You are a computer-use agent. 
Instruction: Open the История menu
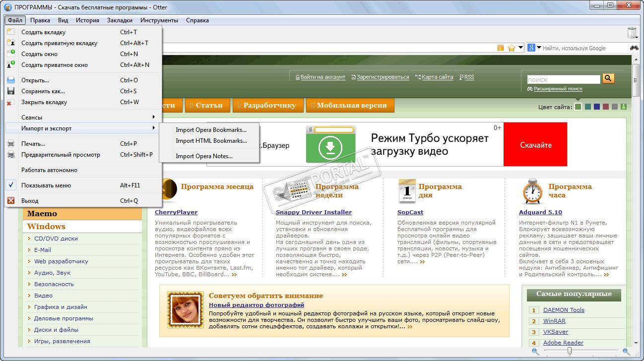(87, 20)
